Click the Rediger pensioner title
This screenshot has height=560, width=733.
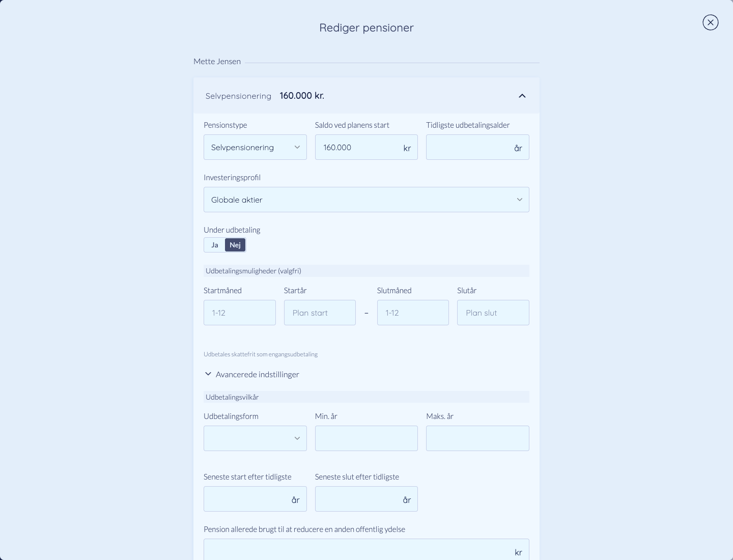[366, 27]
